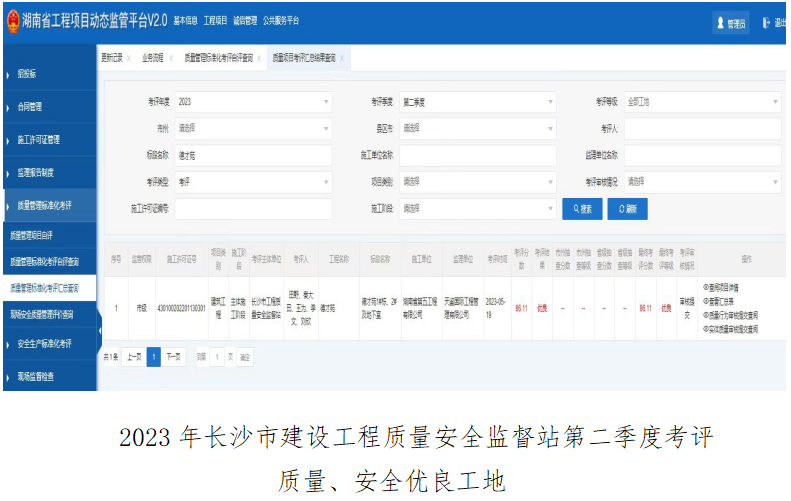
Task: Click the 天鉴国际工程管理有限公司 cell
Action: click(x=461, y=308)
